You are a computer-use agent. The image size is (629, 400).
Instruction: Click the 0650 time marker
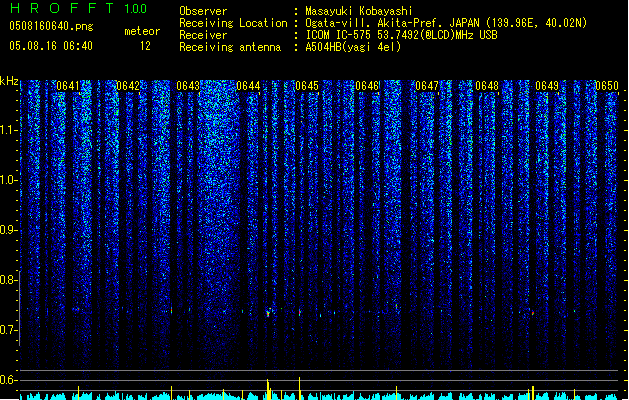pos(607,86)
